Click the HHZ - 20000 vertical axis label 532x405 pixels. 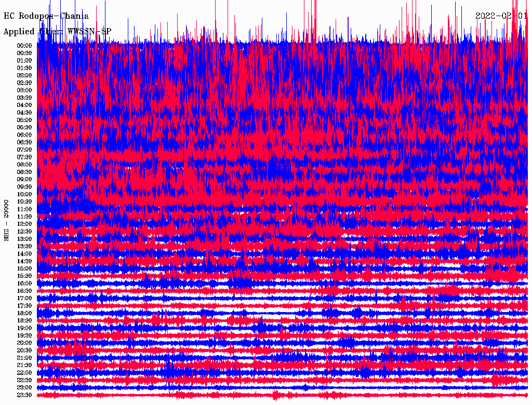click(7, 220)
